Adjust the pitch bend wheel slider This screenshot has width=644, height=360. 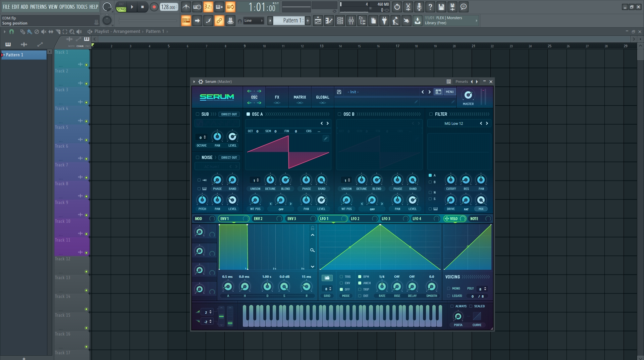pyautogui.click(x=221, y=316)
